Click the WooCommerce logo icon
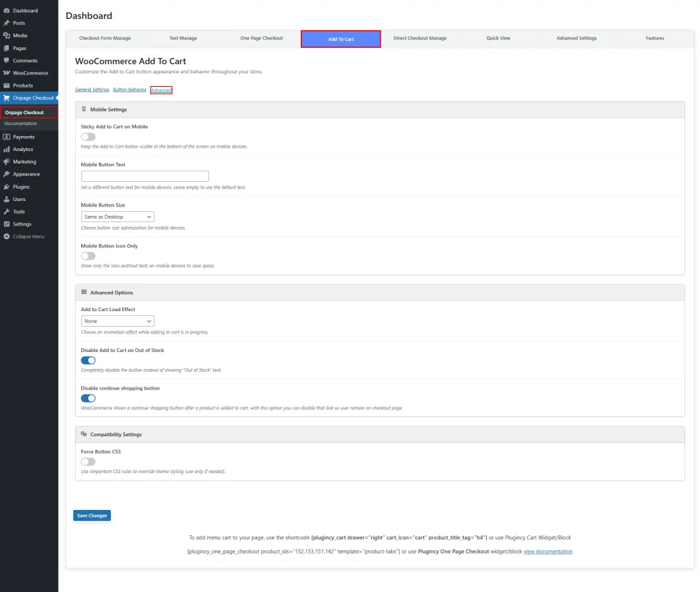This screenshot has height=592, width=700. click(x=6, y=72)
